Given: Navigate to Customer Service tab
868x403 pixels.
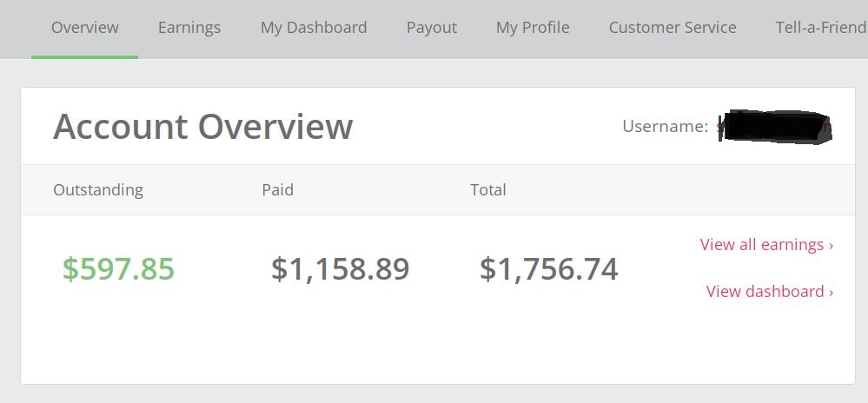Looking at the screenshot, I should (x=673, y=28).
